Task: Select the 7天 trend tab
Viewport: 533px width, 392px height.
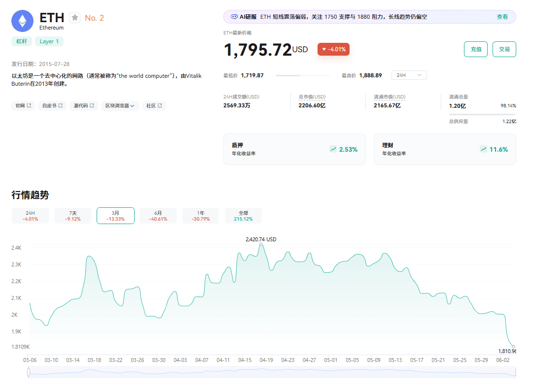Action: click(x=73, y=216)
